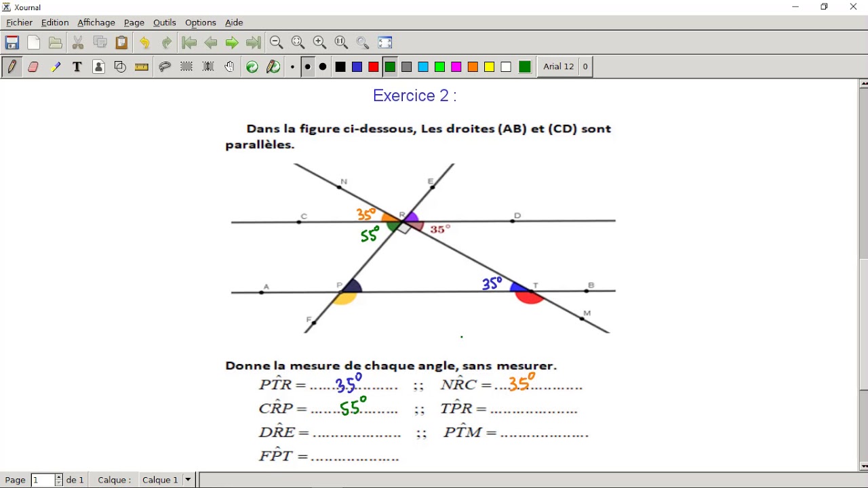Click the Cut scissors icon
868x488 pixels.
click(78, 43)
